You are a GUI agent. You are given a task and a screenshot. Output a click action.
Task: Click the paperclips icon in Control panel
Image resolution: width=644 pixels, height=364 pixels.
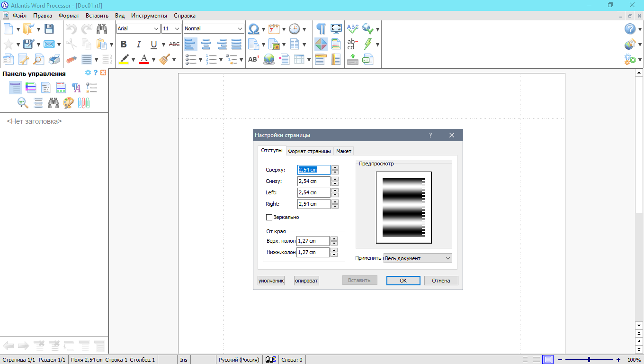coord(84,103)
